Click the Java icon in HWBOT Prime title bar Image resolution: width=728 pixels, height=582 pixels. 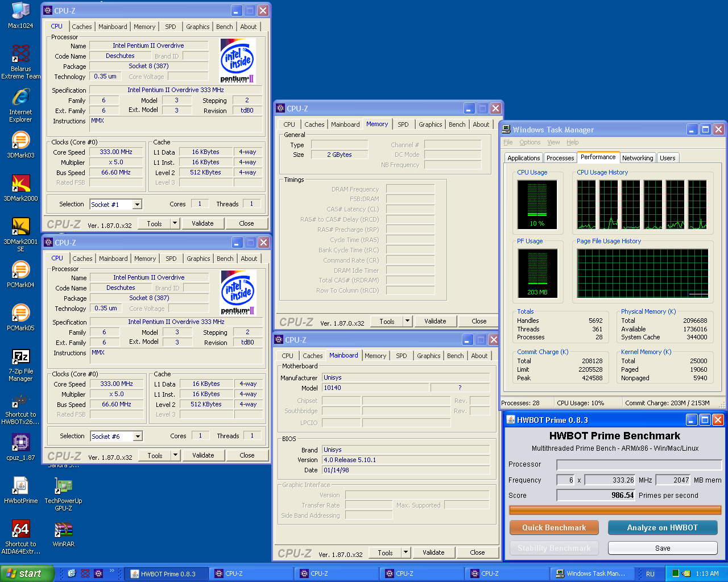[x=511, y=420]
